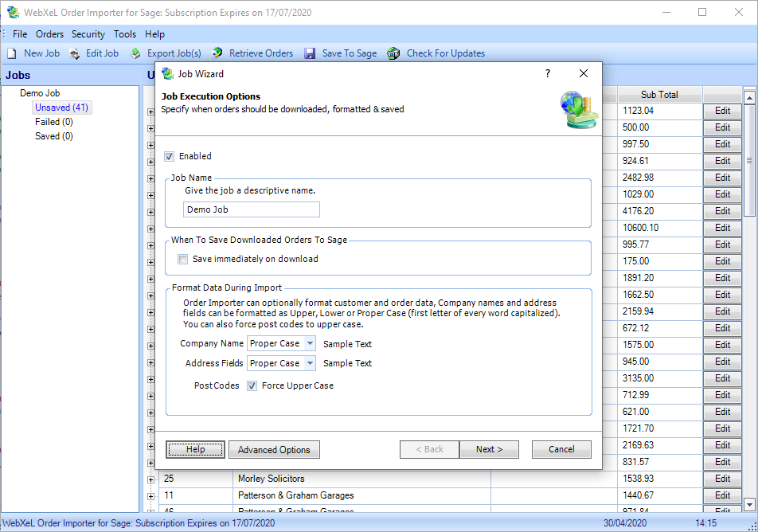Expand the order row 25 Morley Solicitors

pyautogui.click(x=150, y=479)
